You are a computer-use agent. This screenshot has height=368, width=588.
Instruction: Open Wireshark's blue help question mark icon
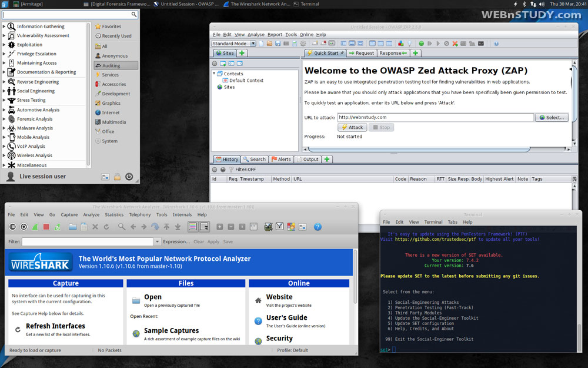click(318, 227)
